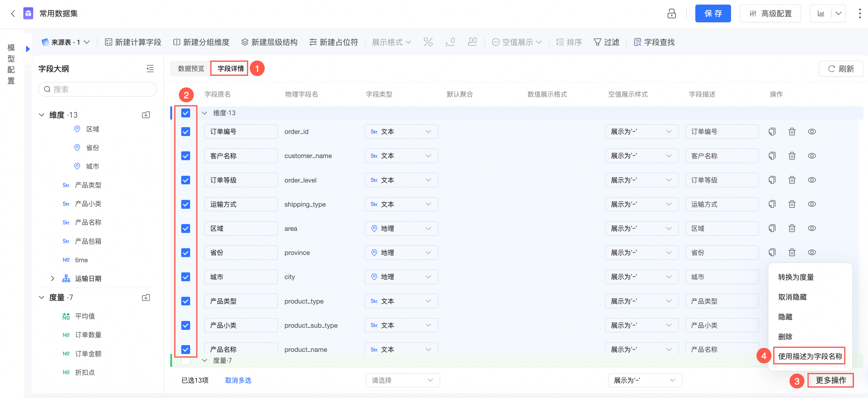868x398 pixels.
Task: Open field type dropdown for 区域 row
Action: (401, 228)
